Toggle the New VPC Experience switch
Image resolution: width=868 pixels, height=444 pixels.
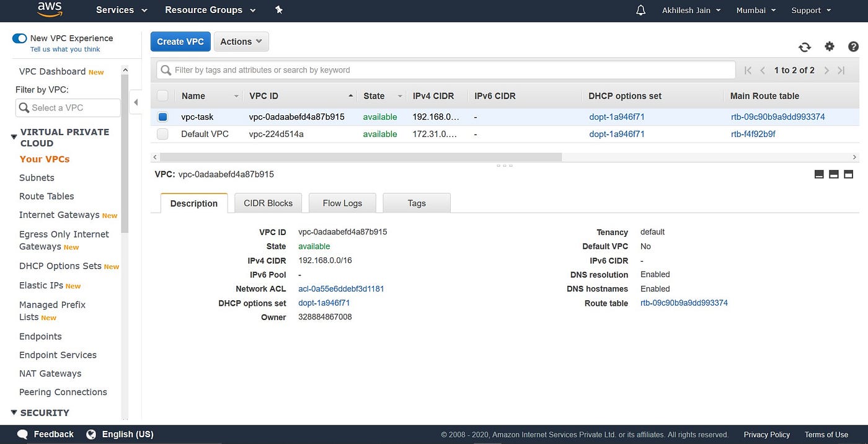(x=20, y=38)
